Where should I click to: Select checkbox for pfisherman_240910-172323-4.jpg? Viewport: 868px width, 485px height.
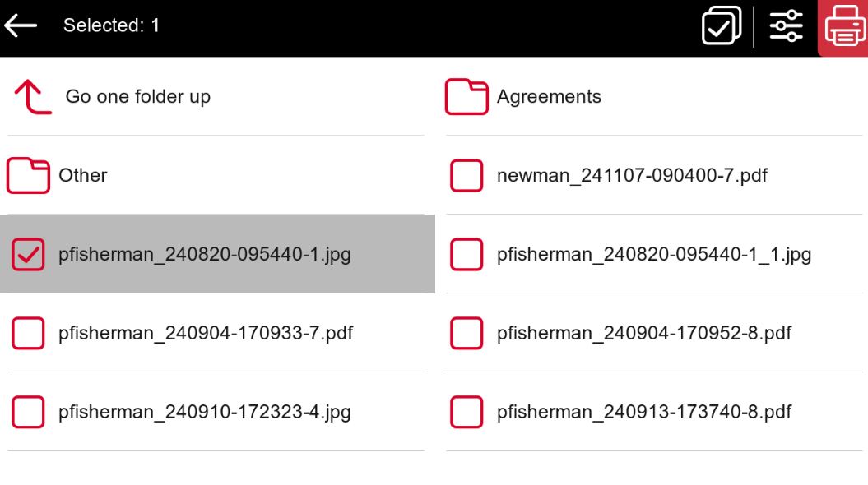click(28, 412)
